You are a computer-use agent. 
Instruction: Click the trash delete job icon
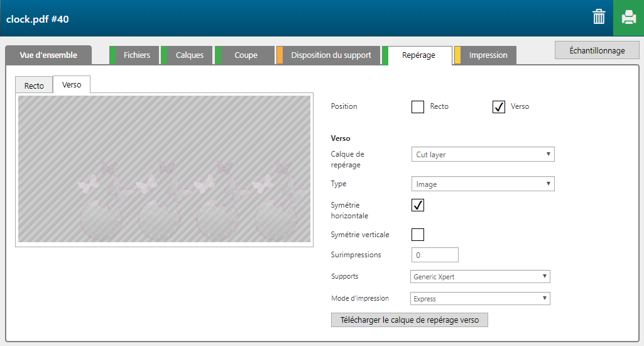tap(599, 17)
